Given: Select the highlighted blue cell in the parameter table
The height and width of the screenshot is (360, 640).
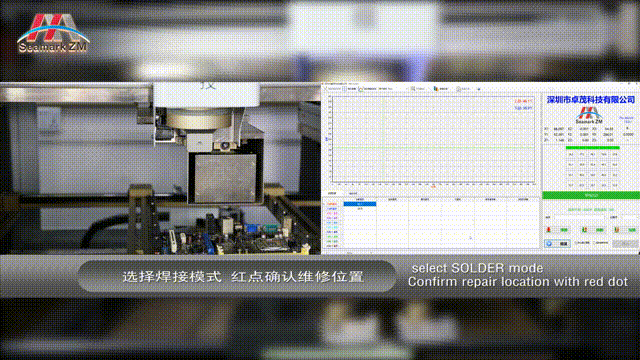Looking at the screenshot, I should [x=360, y=204].
